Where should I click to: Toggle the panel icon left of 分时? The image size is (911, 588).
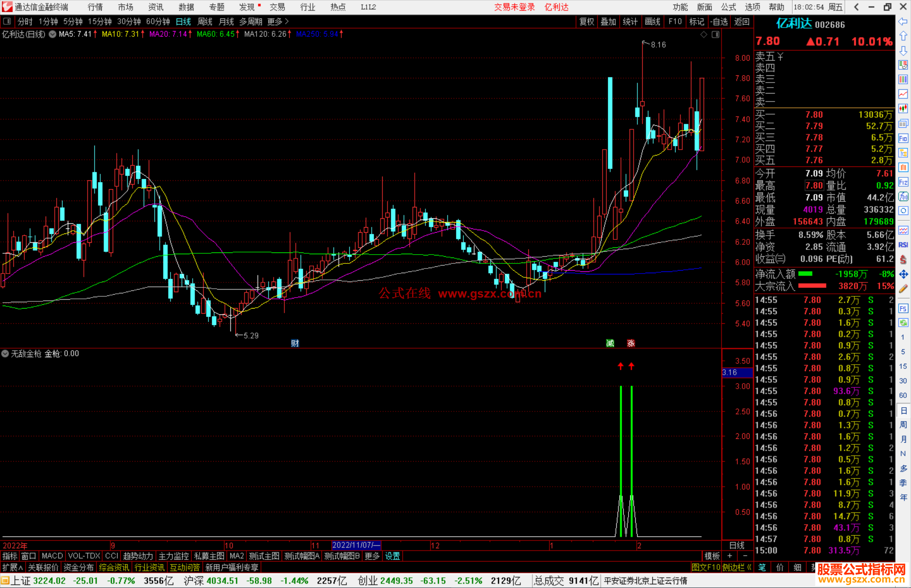(7, 21)
